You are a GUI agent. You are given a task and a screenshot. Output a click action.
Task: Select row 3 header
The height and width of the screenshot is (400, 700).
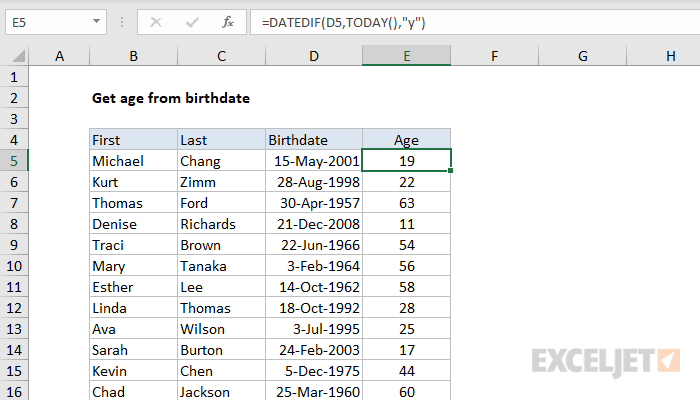point(14,119)
